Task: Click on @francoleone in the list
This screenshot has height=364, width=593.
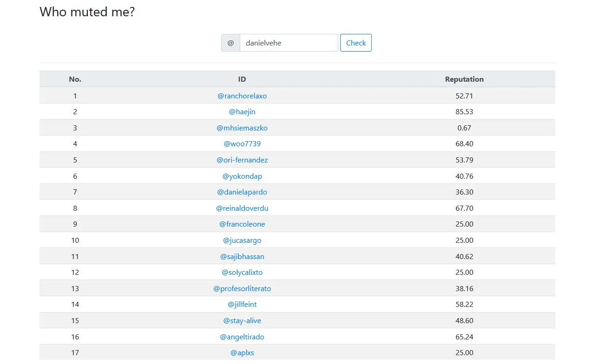Action: point(242,224)
